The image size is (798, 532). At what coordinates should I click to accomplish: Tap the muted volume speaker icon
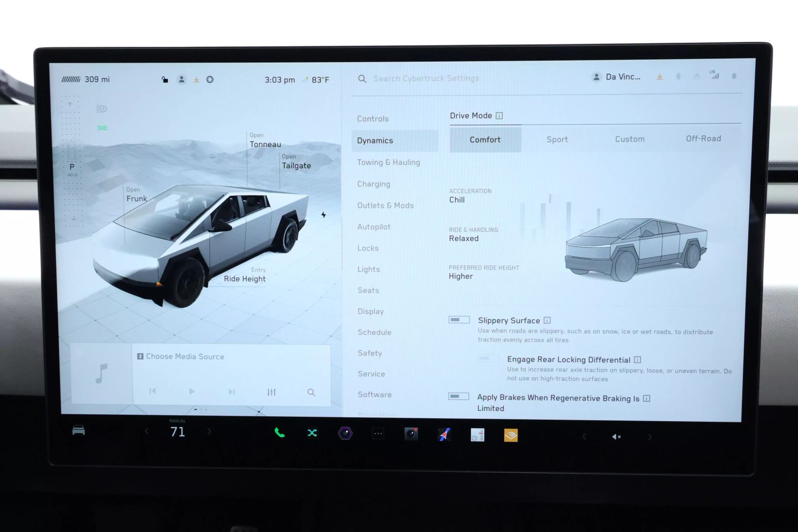pyautogui.click(x=616, y=436)
